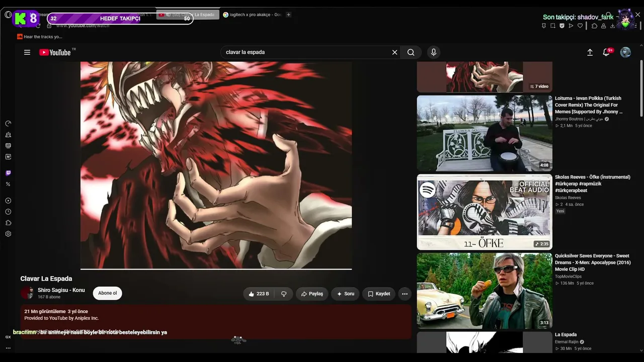Click the video progress bar
644x362 pixels.
pyautogui.click(x=216, y=269)
